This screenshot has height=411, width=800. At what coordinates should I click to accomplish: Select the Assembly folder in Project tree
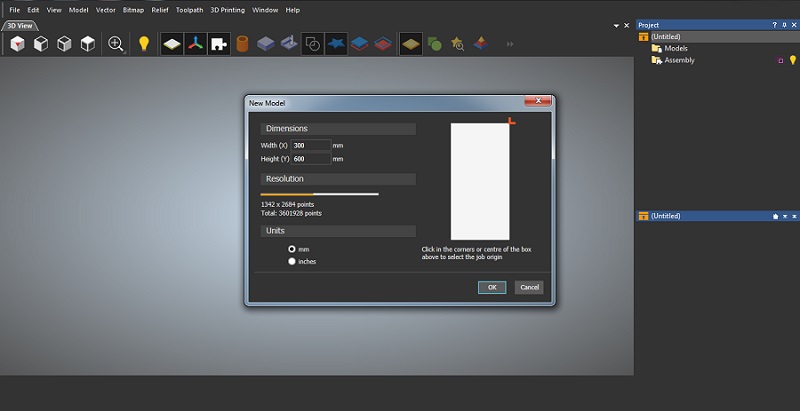(x=679, y=60)
